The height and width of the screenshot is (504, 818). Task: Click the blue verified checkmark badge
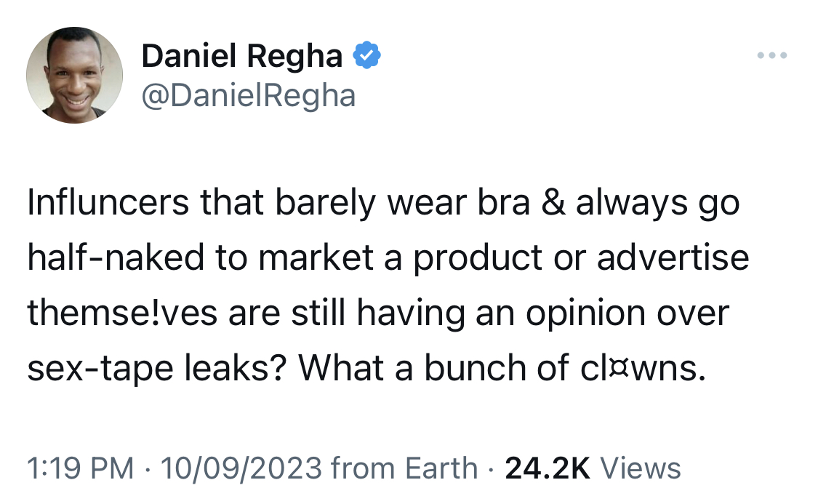click(367, 55)
